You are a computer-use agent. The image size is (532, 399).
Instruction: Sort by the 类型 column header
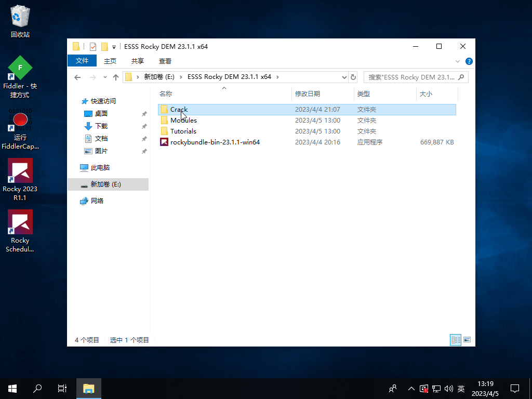click(385, 94)
